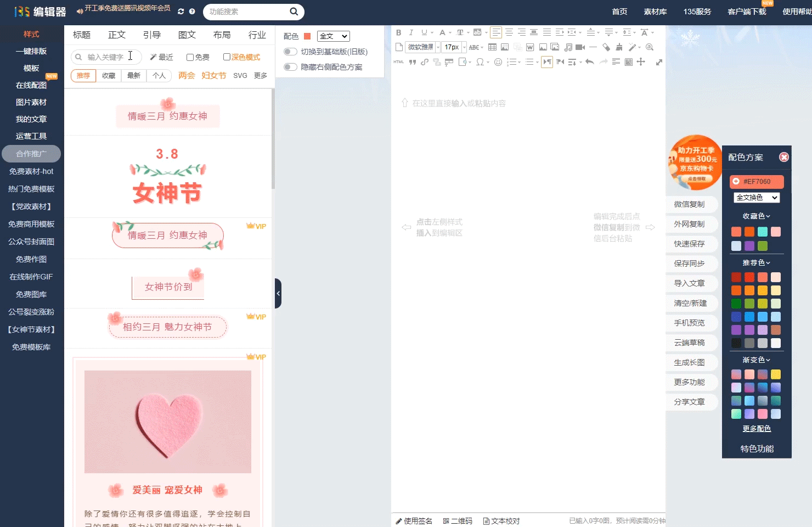Toggle 隐藏右侧配色方案 switch
The height and width of the screenshot is (527, 812).
point(290,66)
